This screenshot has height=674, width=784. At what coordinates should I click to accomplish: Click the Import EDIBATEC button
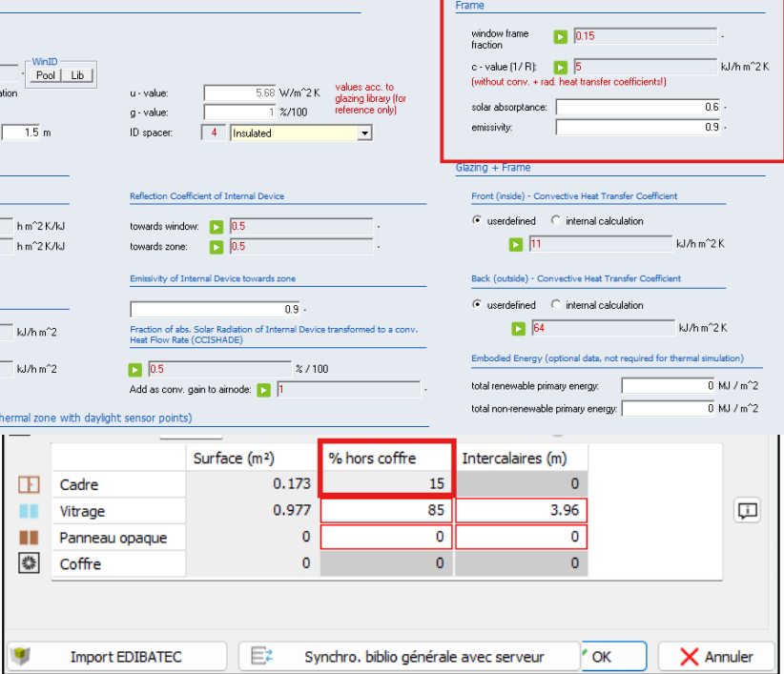tap(118, 657)
